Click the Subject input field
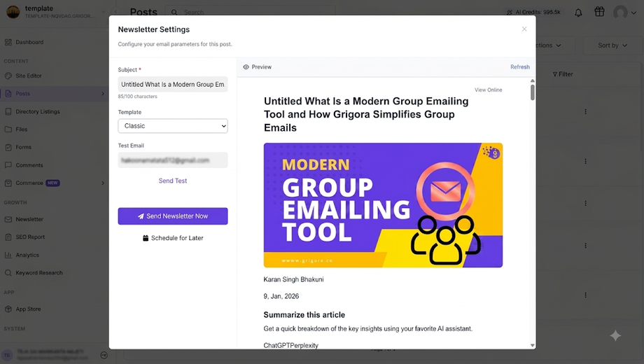644x364 pixels. (x=172, y=84)
